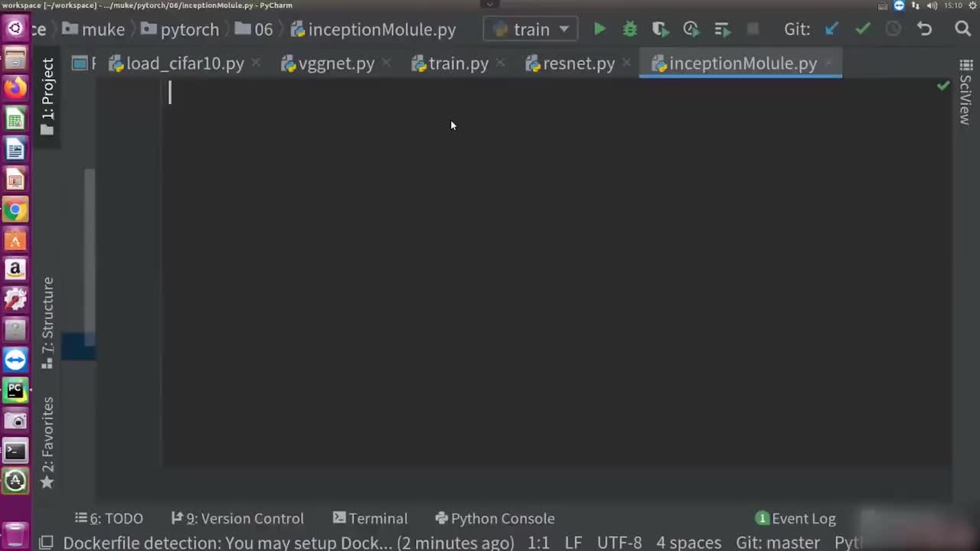Image resolution: width=980 pixels, height=551 pixels.
Task: Open LibreOffice Impress from the dock
Action: tap(15, 179)
